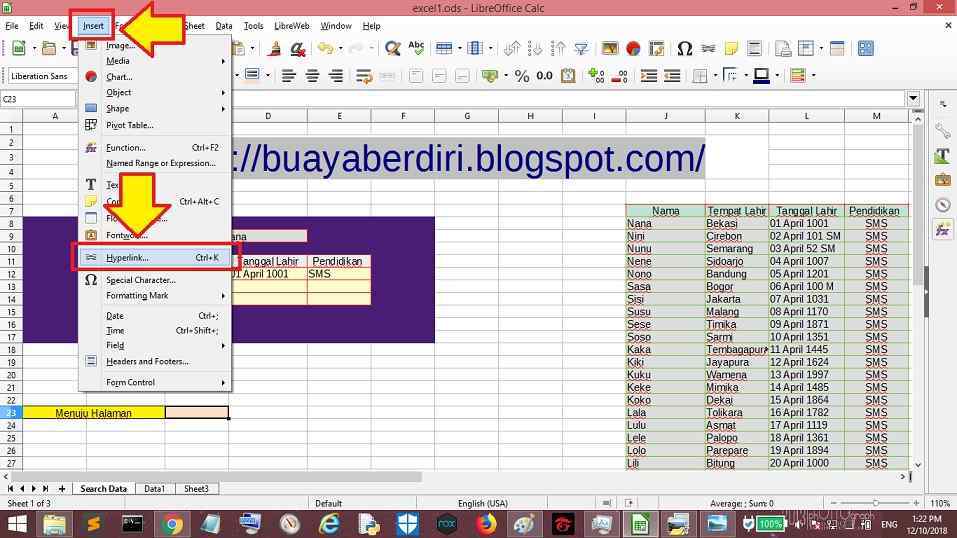Add a decimal place

tap(596, 76)
